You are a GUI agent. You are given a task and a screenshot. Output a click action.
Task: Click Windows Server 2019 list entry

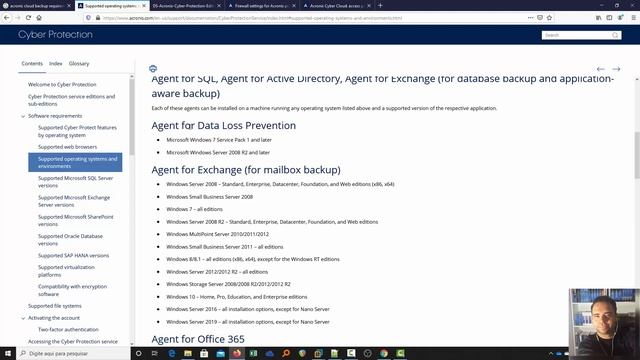coord(248,322)
